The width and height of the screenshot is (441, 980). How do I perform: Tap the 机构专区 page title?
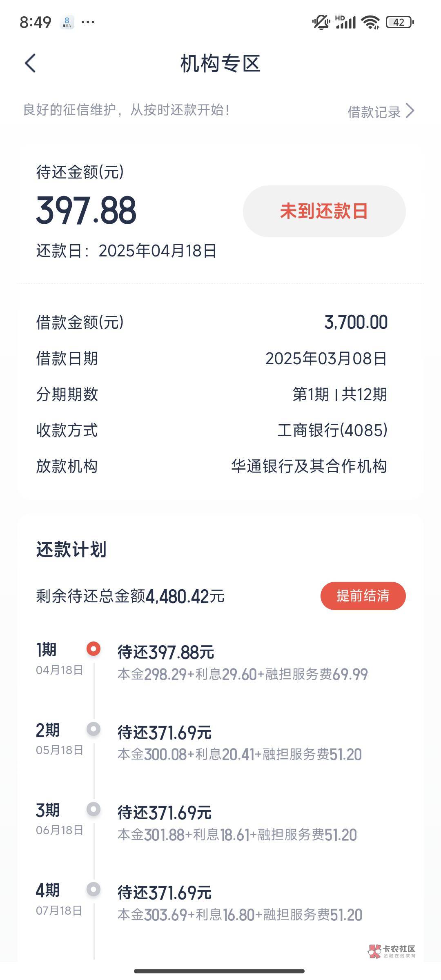[x=220, y=64]
